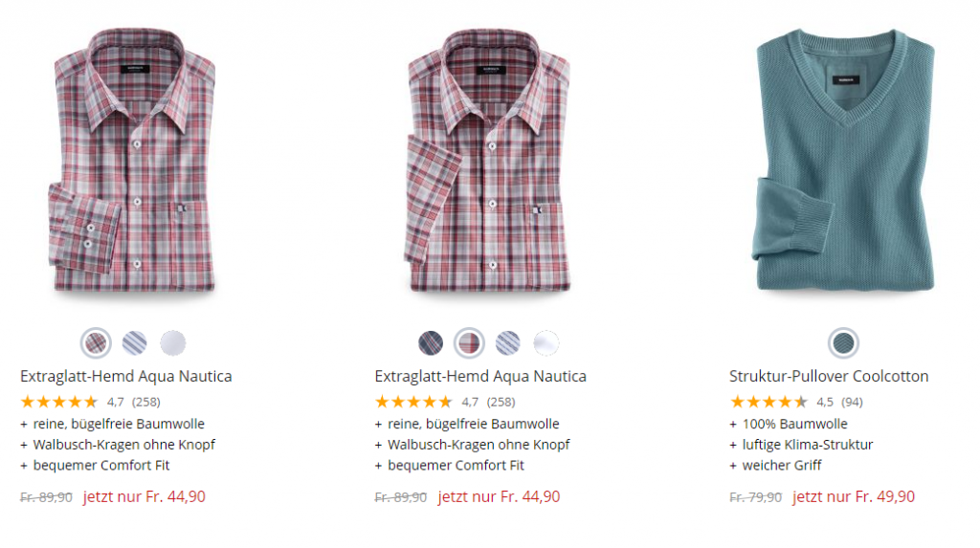The height and width of the screenshot is (548, 980).
Task: Open (258) reviews count of short-sleeve shirt
Action: tap(501, 402)
